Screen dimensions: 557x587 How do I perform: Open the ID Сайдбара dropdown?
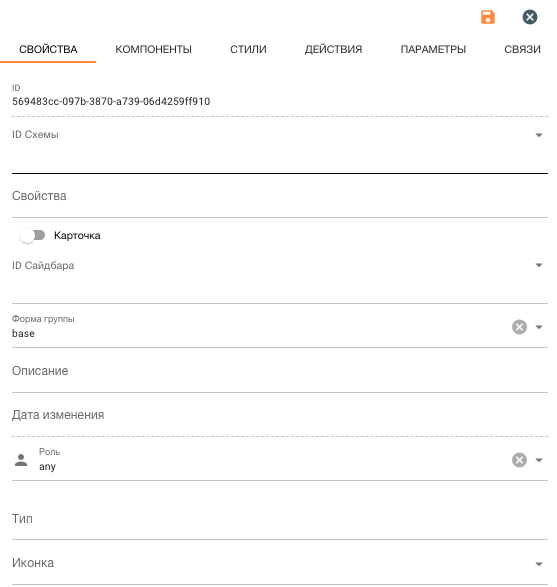coord(539,265)
